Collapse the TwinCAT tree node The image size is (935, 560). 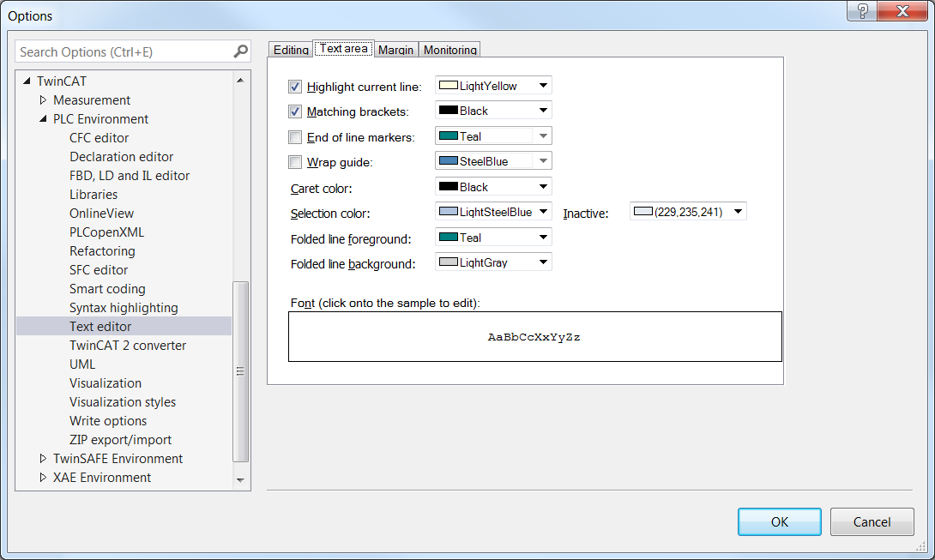point(27,81)
